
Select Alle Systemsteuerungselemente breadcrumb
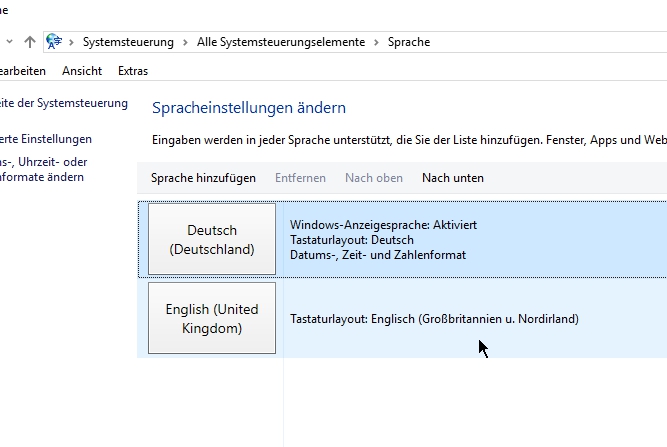point(281,42)
